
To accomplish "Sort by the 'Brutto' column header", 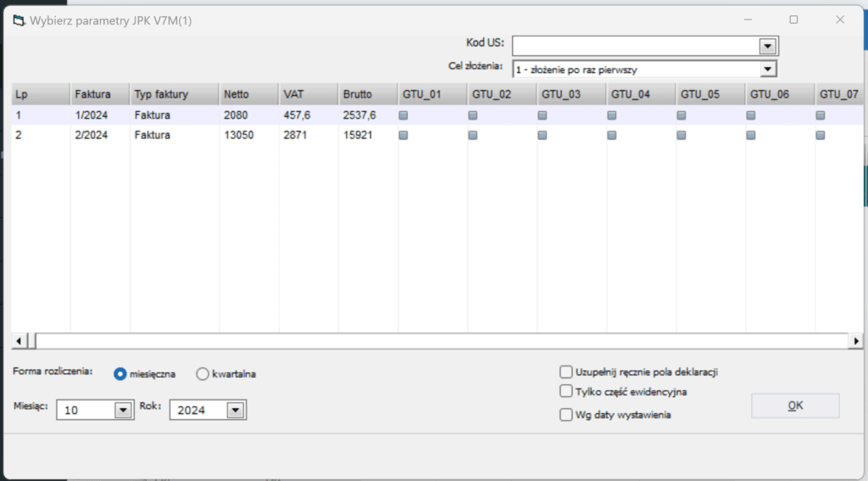I will pos(357,94).
